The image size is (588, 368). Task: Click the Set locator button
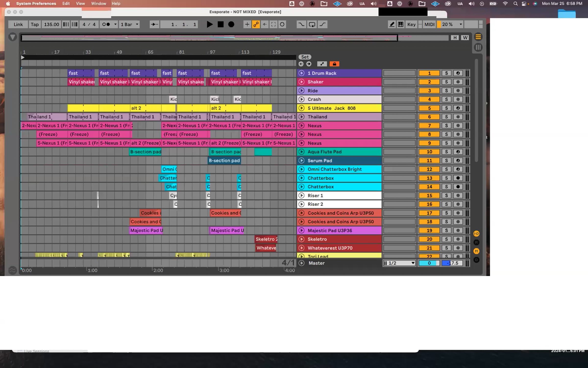pos(305,57)
